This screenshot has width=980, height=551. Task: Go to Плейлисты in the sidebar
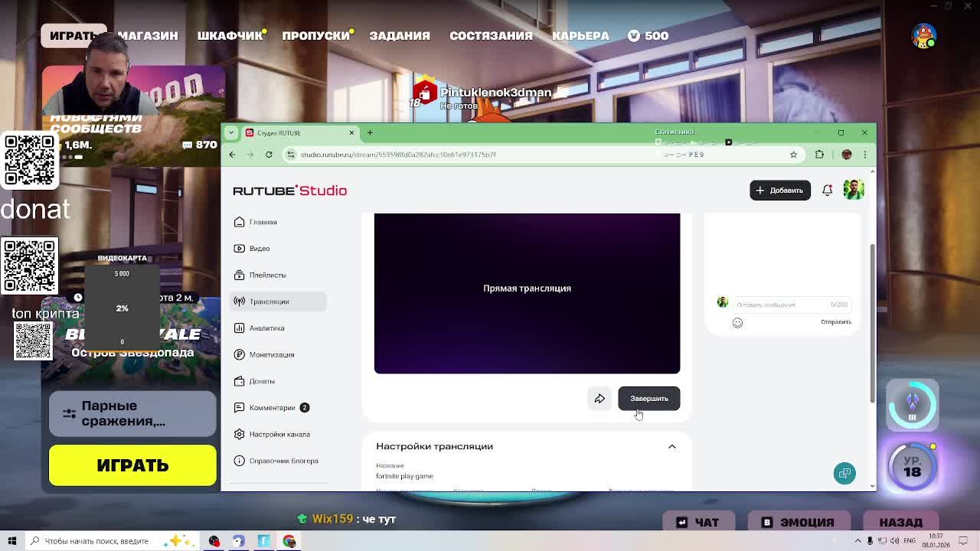(x=278, y=275)
